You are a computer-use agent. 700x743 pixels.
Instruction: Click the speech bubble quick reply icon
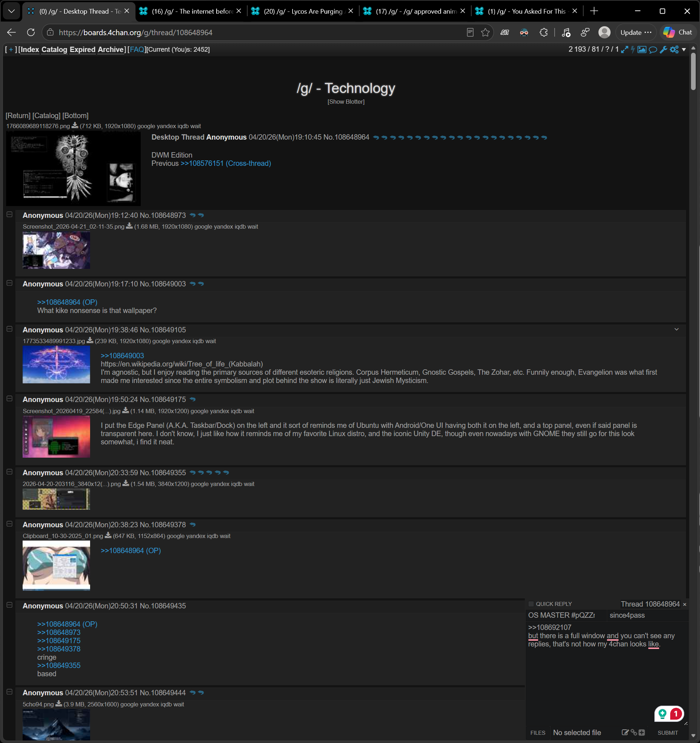pos(653,50)
